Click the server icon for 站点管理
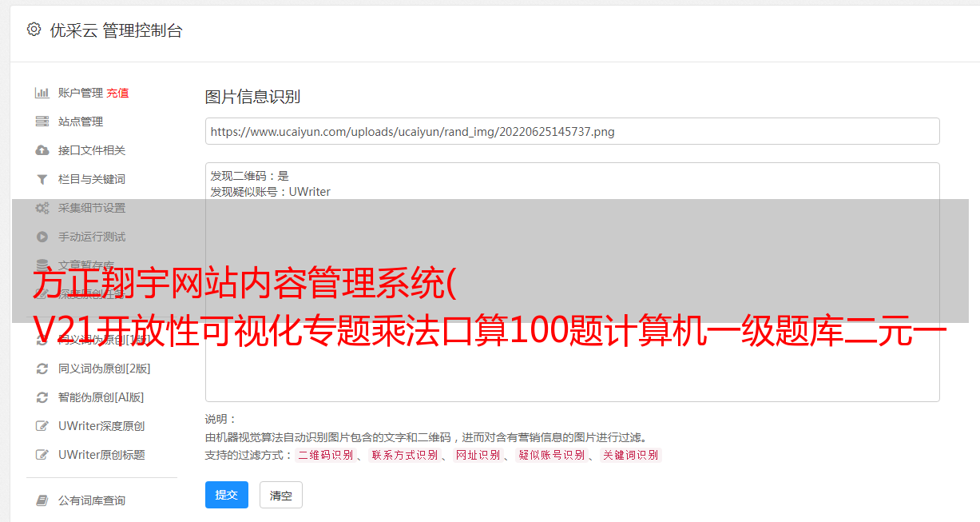 point(42,122)
